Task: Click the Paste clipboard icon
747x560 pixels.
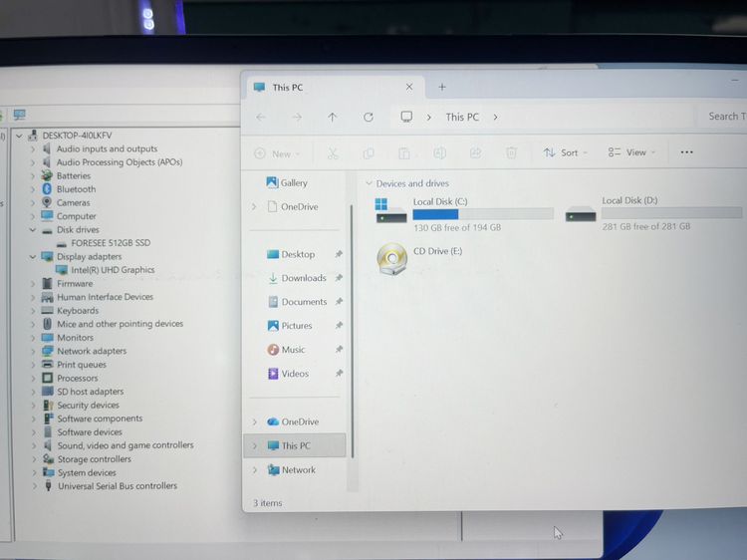Action: click(x=404, y=153)
